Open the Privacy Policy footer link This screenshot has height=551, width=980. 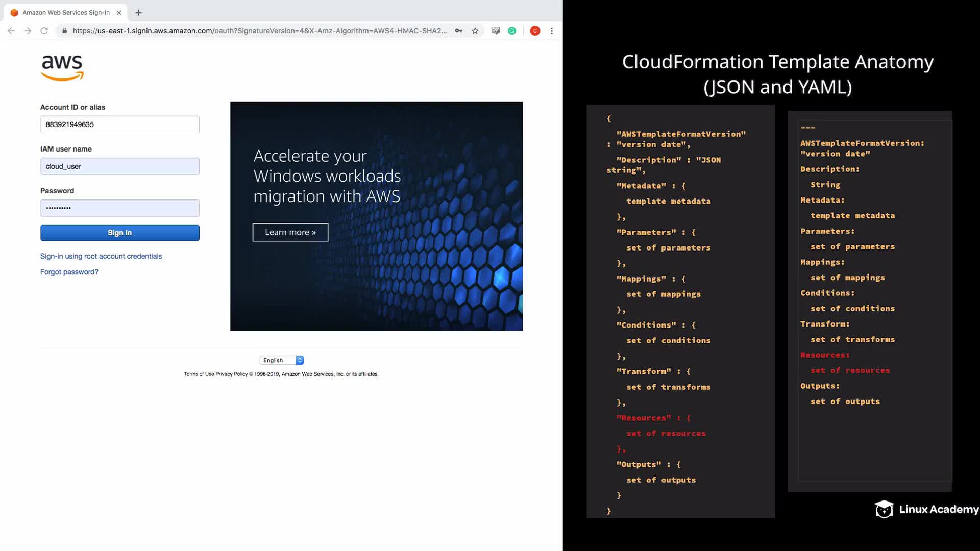(231, 374)
